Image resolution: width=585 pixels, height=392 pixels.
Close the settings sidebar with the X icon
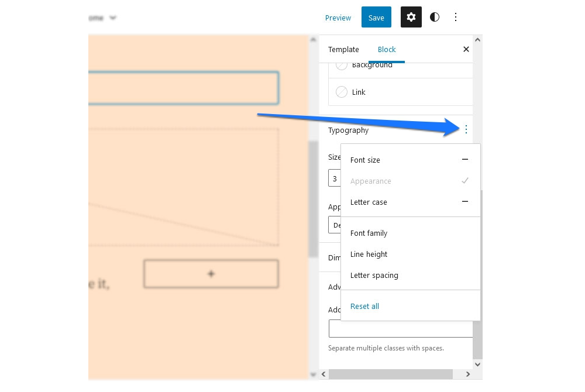coord(466,49)
